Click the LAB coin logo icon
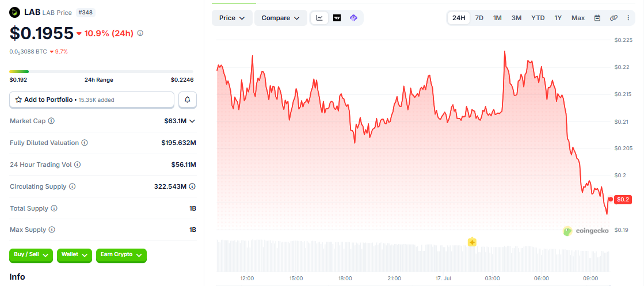 (15, 12)
